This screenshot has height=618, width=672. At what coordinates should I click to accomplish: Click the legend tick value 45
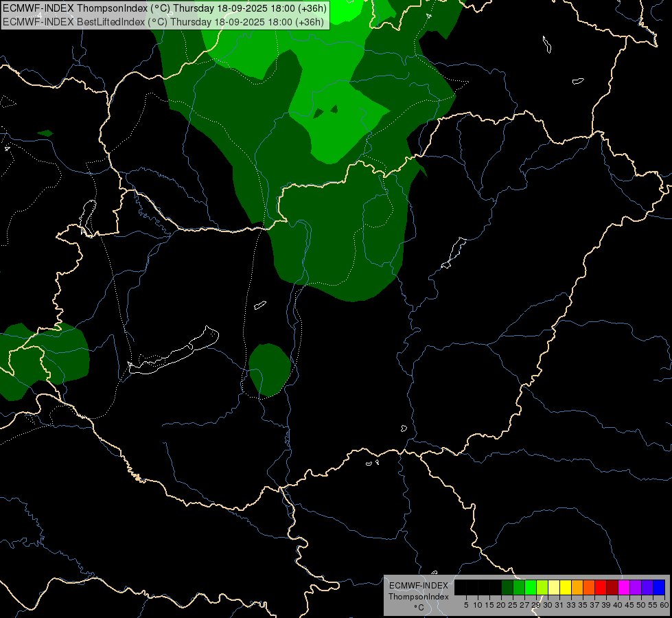[x=630, y=605]
